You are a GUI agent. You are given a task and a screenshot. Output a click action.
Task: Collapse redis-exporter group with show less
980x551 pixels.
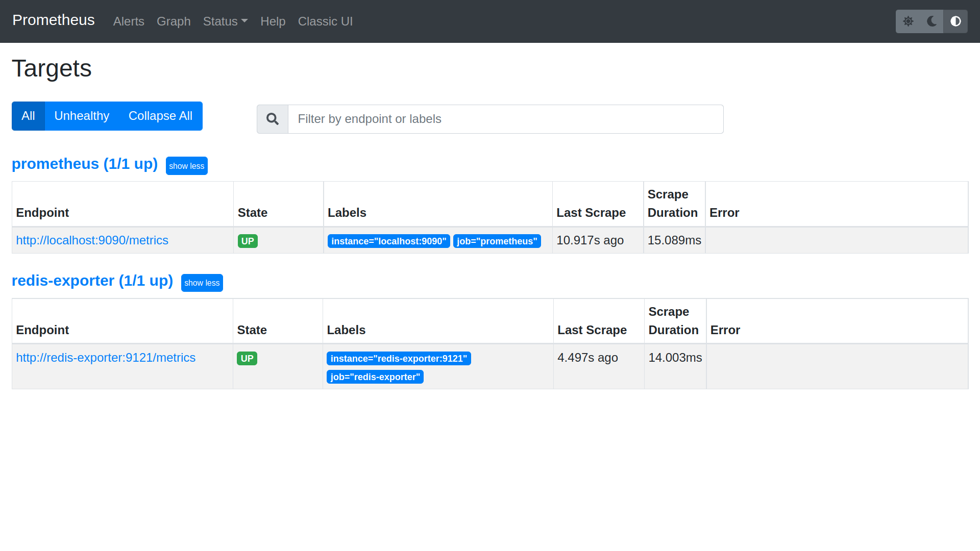(202, 283)
